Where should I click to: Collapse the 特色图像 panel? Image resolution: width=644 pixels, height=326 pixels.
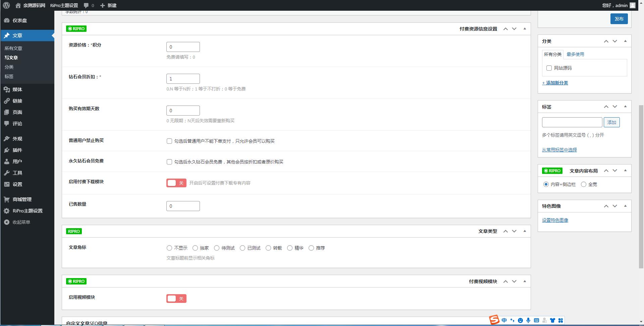(625, 206)
